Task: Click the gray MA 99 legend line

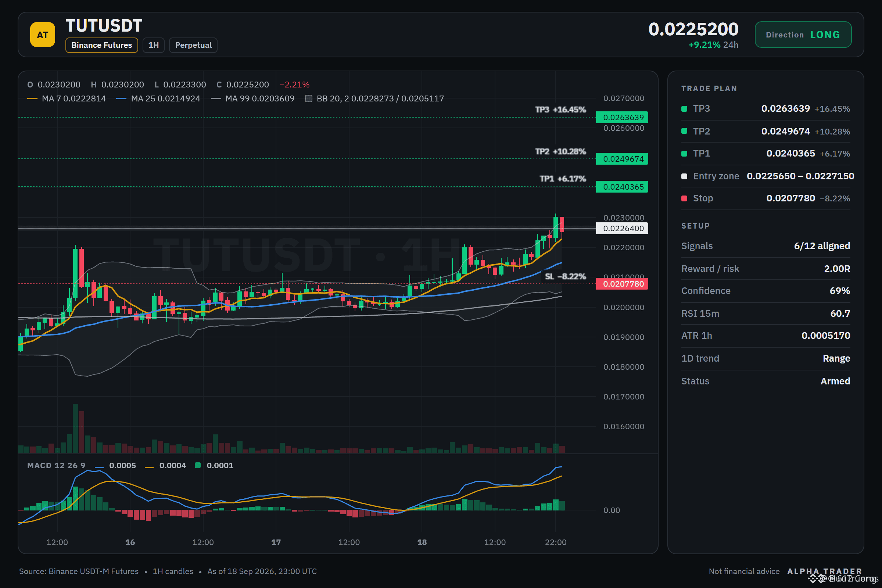Action: (216, 99)
